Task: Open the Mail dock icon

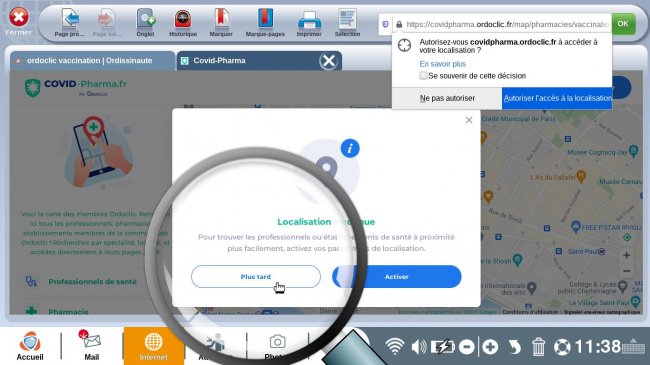Action: [x=92, y=345]
